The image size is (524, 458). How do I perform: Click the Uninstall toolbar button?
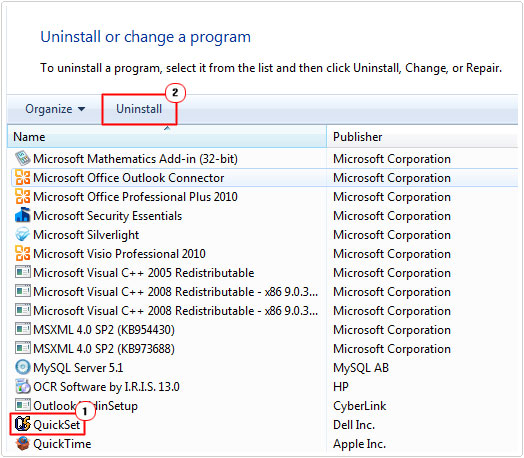coord(139,109)
